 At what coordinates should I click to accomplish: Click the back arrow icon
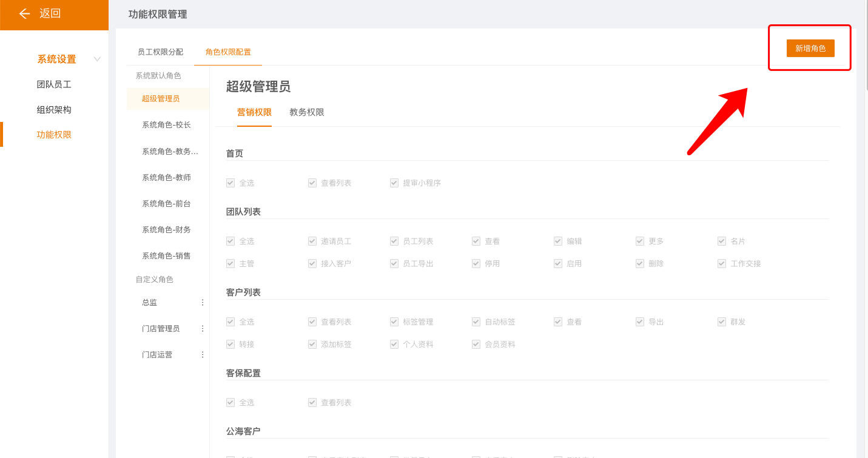coord(24,13)
